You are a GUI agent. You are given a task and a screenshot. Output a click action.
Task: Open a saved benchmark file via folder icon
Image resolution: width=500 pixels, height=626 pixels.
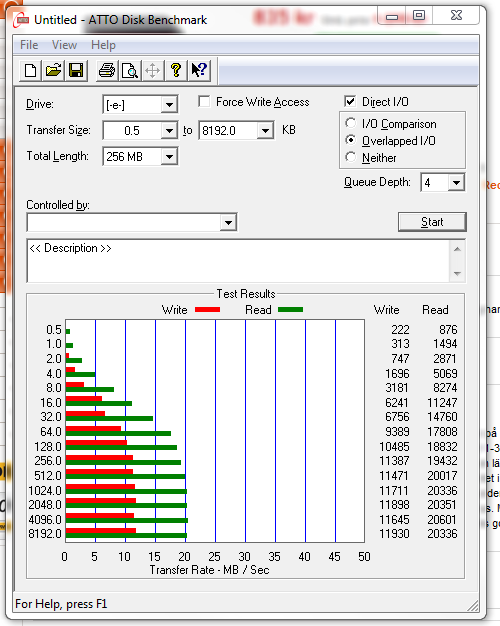click(53, 71)
